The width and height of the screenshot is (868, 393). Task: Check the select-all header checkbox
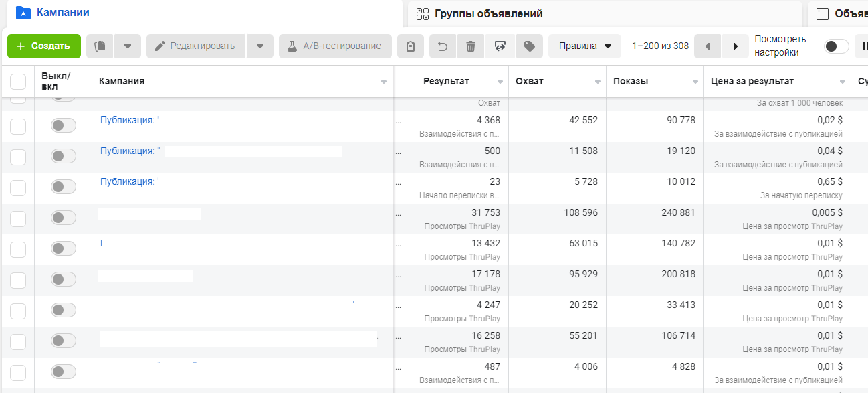tap(18, 82)
